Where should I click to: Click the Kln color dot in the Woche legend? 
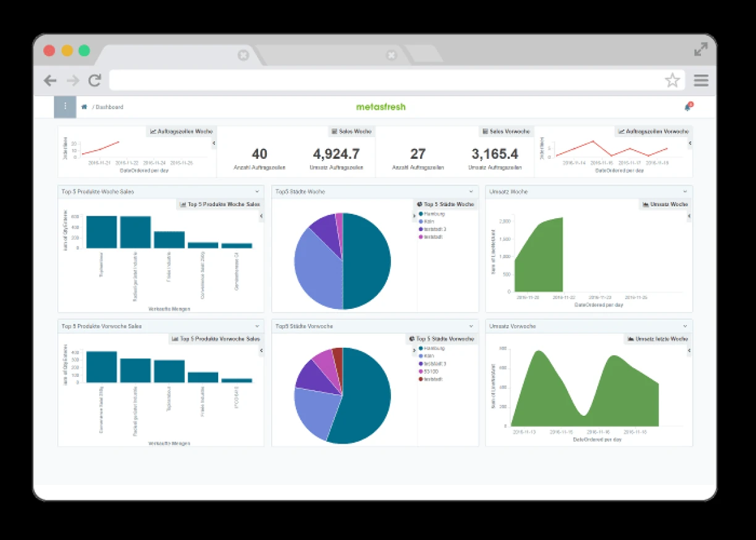422,221
